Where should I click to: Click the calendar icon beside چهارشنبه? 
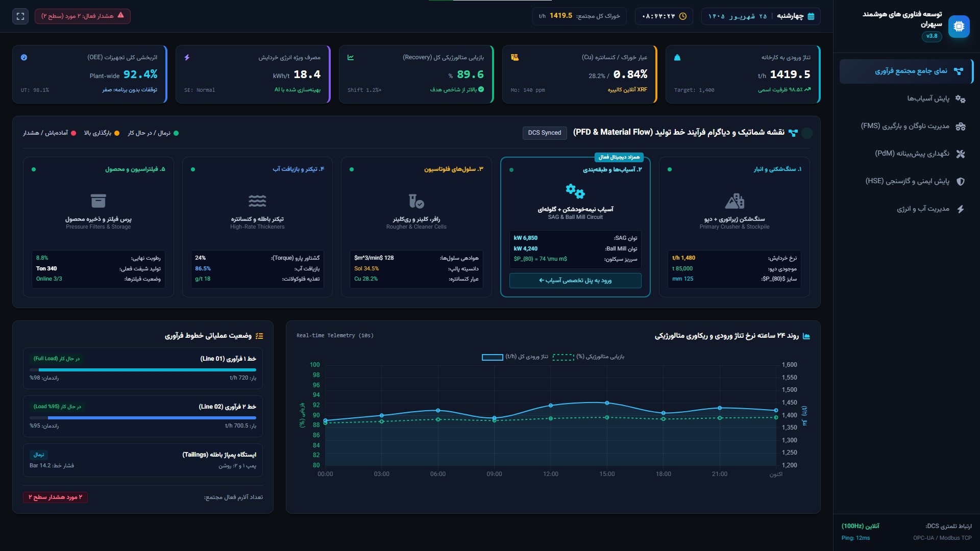(x=811, y=16)
